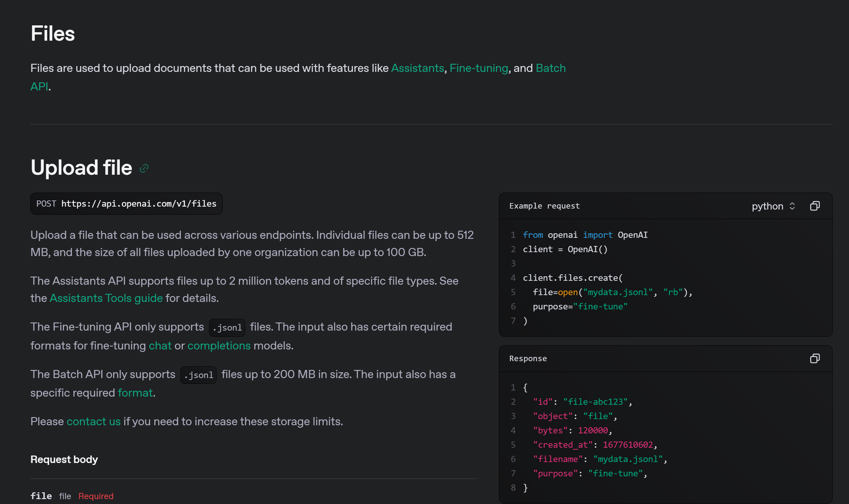
Task: Click the 'client = OpenAI()' code line
Action: pos(565,249)
